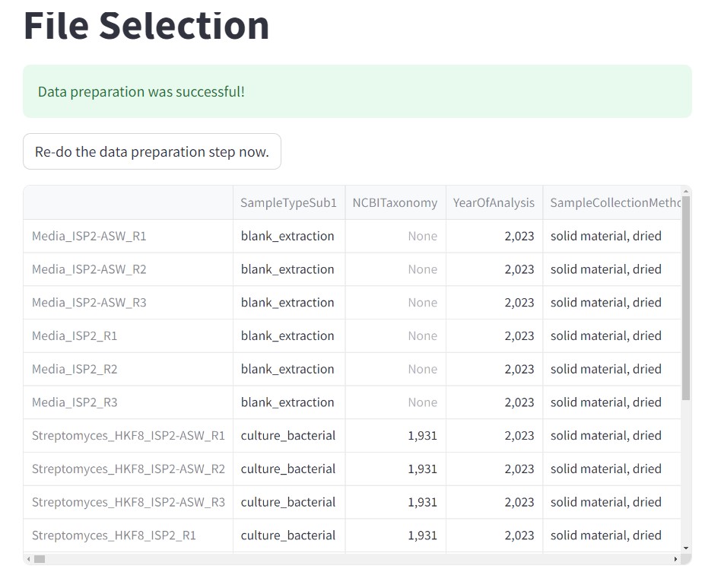Choose the SampleCollectionMethod column header

pos(611,202)
